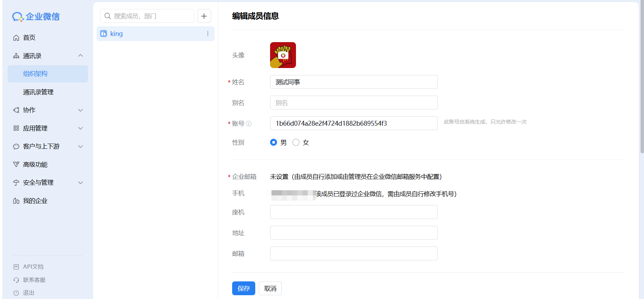Screen dimensions: 644x299
Task: Click the 联系客服 headset icon
Action: pos(16,280)
